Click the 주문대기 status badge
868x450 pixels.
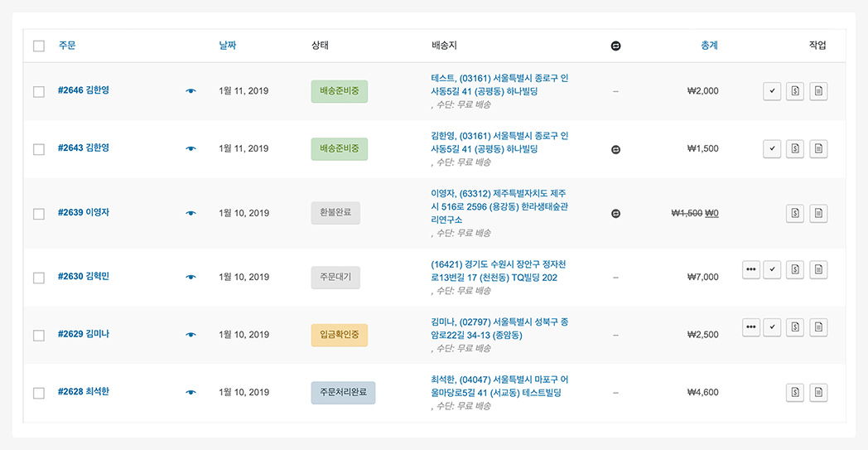[335, 277]
